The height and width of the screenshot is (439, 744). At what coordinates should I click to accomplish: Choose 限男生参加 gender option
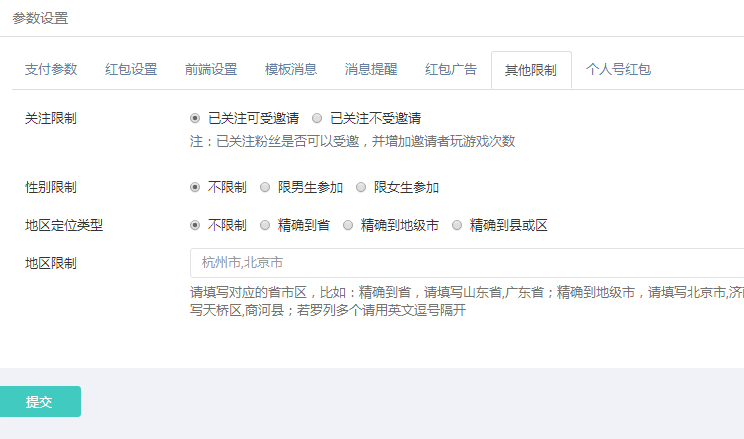click(x=265, y=187)
